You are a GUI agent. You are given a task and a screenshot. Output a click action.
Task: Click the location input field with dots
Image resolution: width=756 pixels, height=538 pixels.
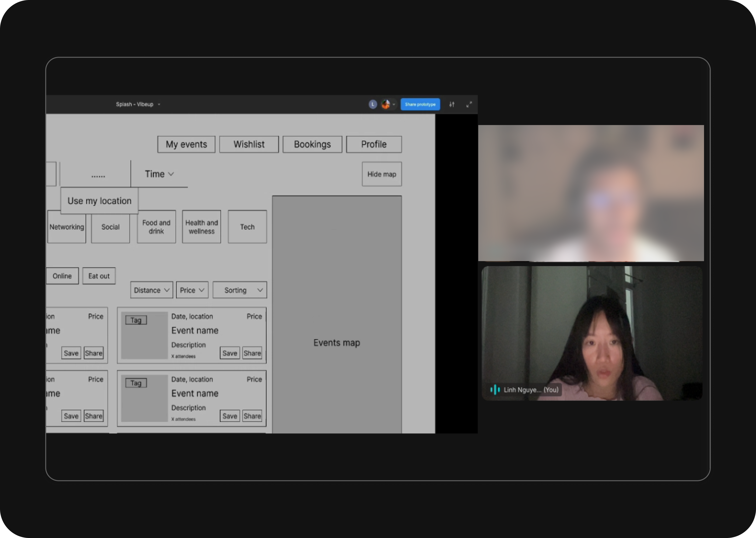click(95, 174)
